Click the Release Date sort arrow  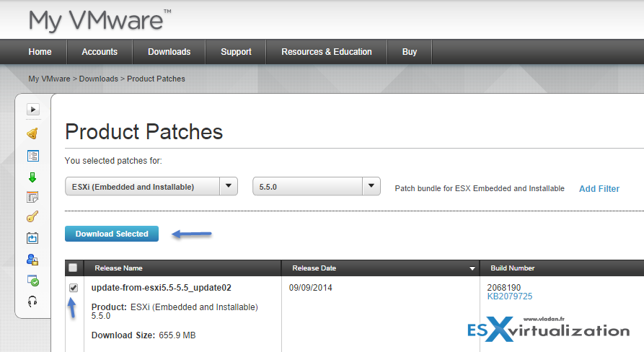point(472,268)
